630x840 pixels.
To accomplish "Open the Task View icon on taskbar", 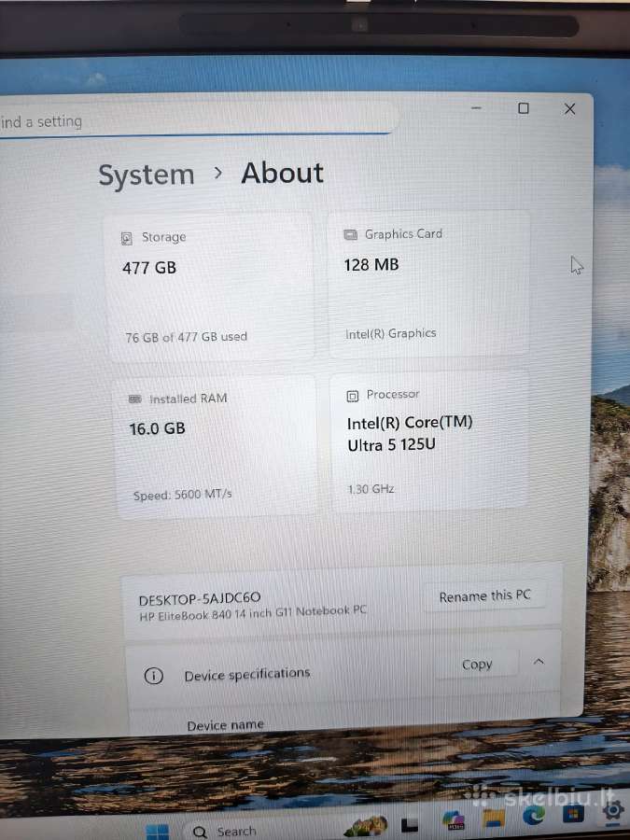I will pyautogui.click(x=410, y=825).
